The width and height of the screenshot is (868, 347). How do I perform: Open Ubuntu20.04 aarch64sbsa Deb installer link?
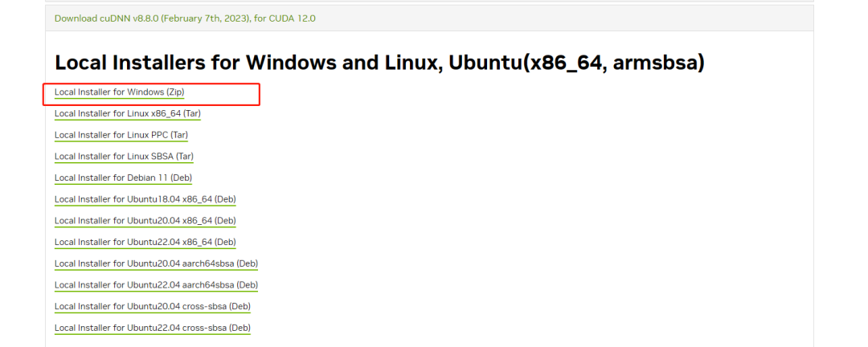pyautogui.click(x=156, y=263)
